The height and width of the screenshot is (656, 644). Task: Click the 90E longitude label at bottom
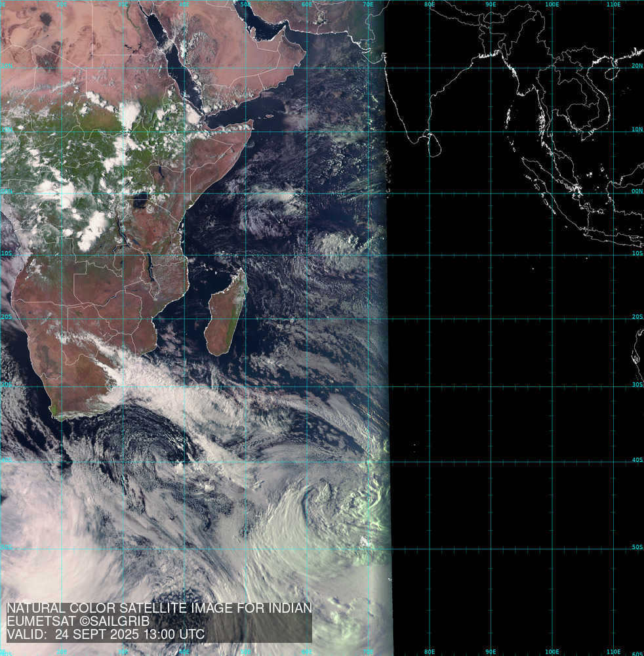click(x=491, y=652)
